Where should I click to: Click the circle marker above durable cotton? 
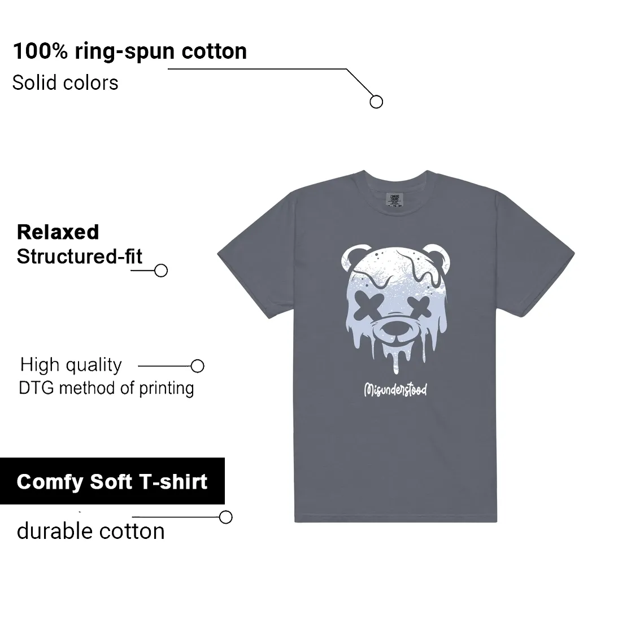tap(226, 517)
